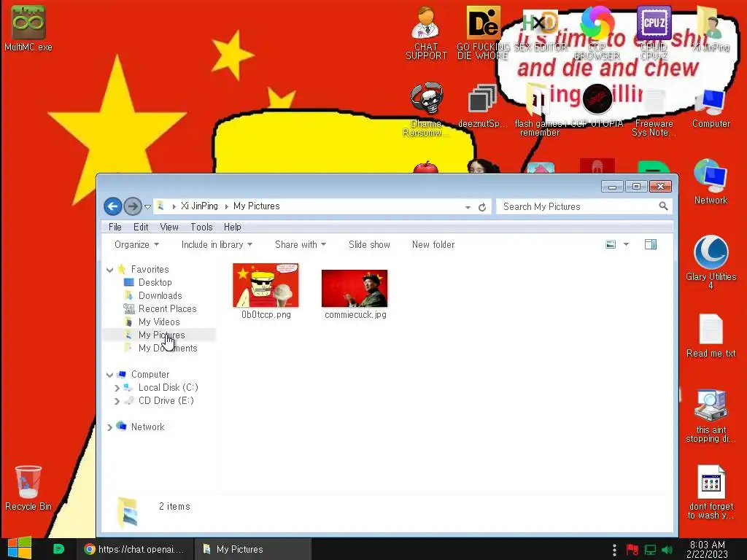Viewport: 747px width, 560px height.
Task: Select My Documents in the sidebar
Action: [x=168, y=348]
